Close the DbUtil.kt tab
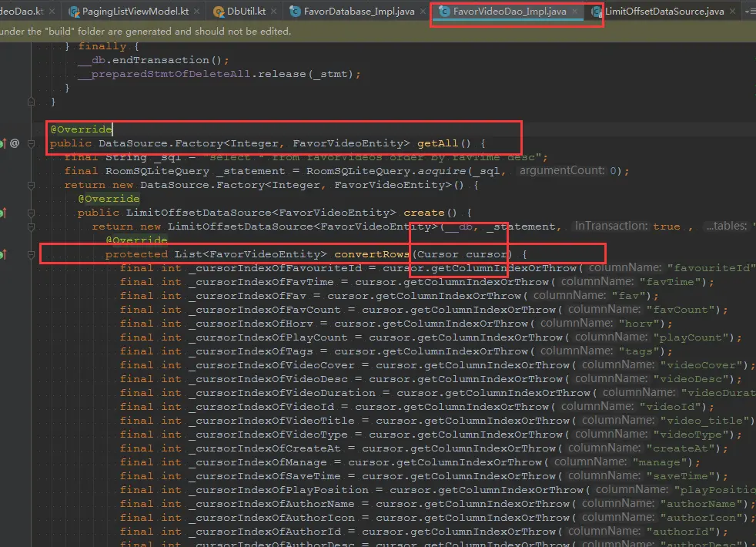The width and height of the screenshot is (756, 547). [x=274, y=12]
